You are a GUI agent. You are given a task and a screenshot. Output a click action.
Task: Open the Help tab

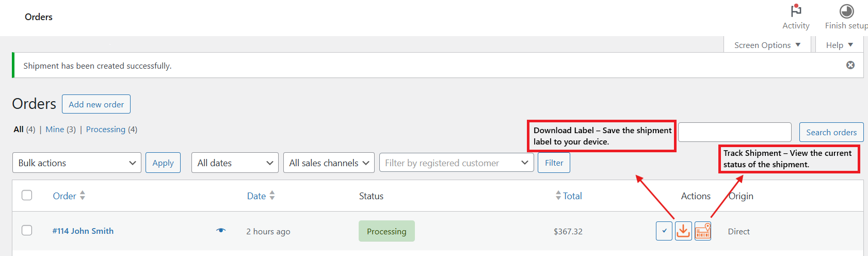(x=839, y=45)
